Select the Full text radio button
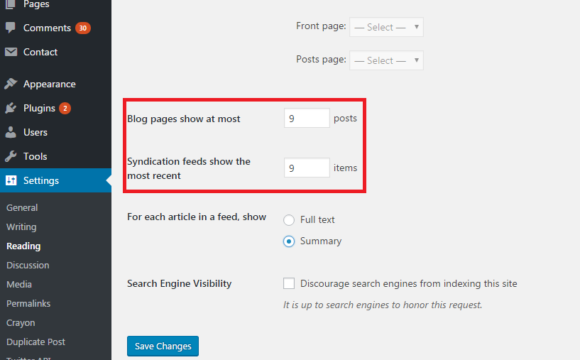Screen dimensions: 580x360 (289, 220)
